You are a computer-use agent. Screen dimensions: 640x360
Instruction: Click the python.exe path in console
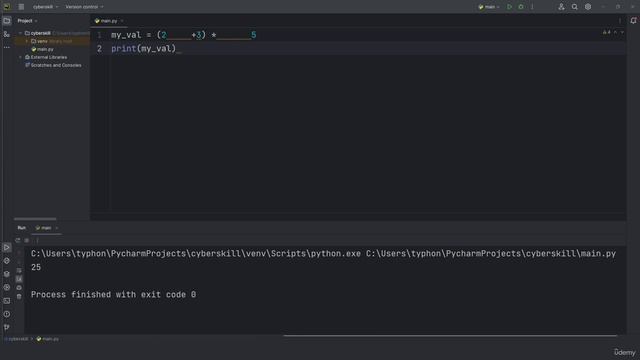coord(196,254)
